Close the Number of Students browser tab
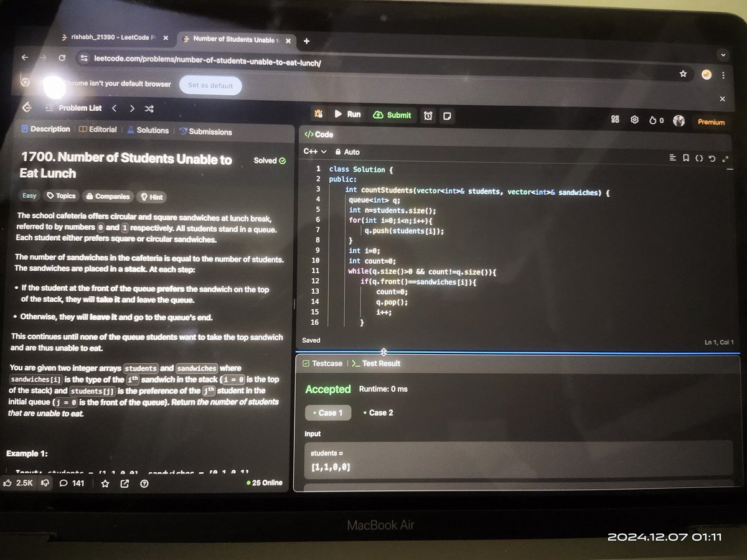This screenshot has height=560, width=747. [289, 40]
